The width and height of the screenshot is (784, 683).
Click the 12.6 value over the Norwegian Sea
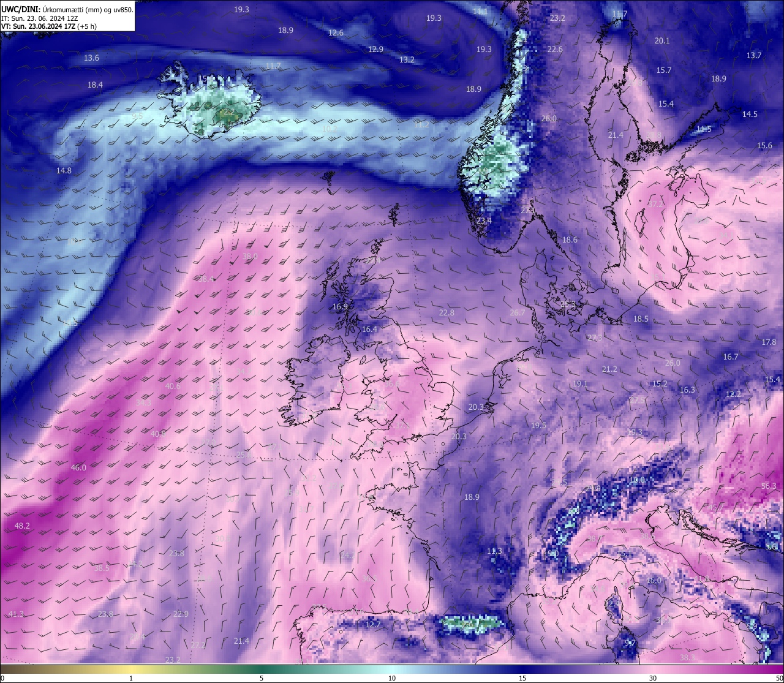tap(336, 32)
